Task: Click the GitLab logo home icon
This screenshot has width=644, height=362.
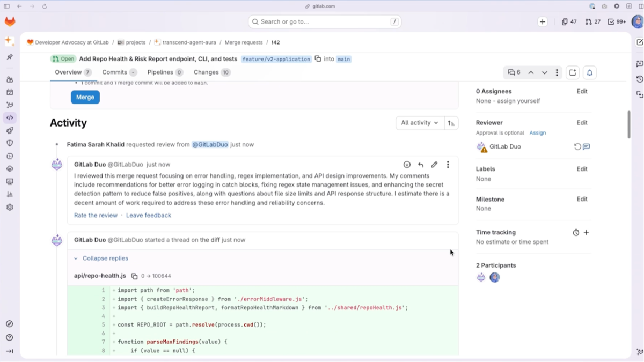Action: click(10, 21)
